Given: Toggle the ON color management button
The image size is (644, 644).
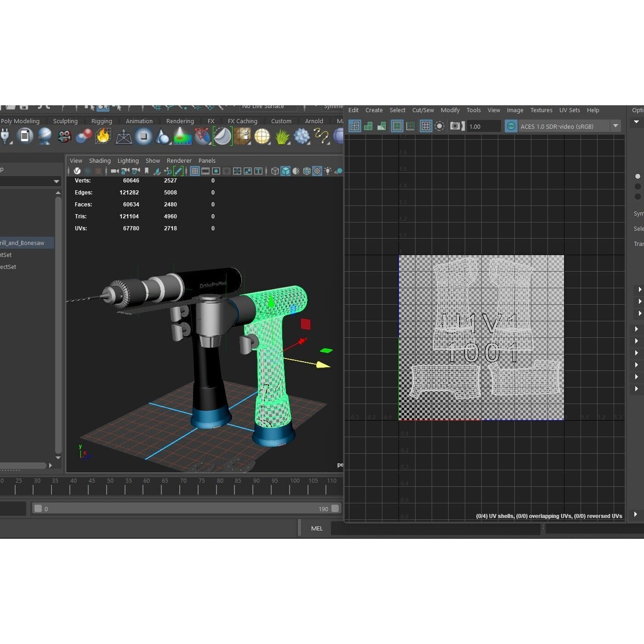Looking at the screenshot, I should (511, 126).
